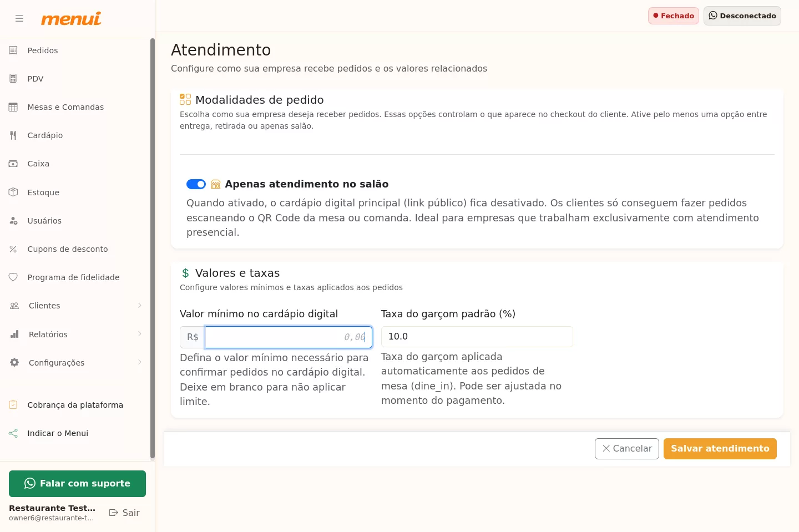
Task: Click the dollar sign icon by Valores e taxas
Action: pos(185,273)
